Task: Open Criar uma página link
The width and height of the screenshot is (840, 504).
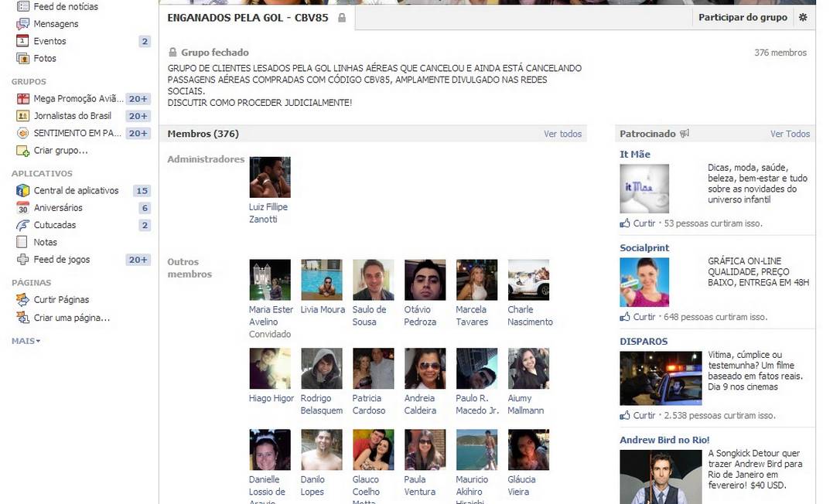Action: click(71, 318)
